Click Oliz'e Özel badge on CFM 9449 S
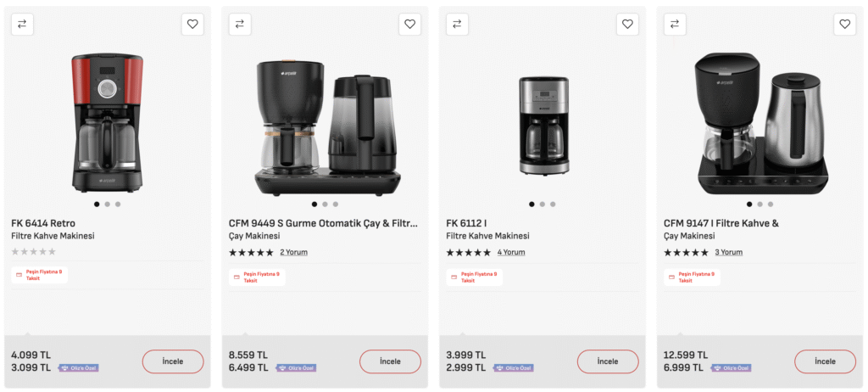Image resolution: width=868 pixels, height=392 pixels. (x=296, y=368)
